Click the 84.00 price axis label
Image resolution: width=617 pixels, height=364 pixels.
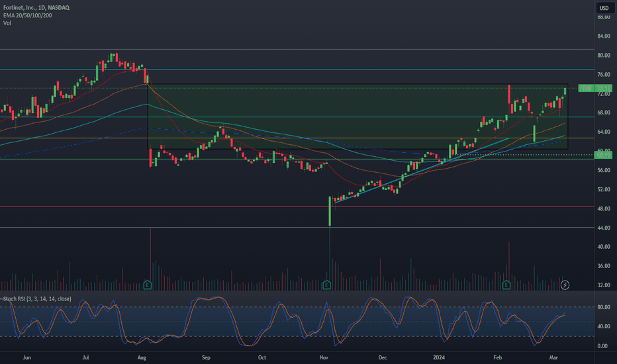[604, 36]
